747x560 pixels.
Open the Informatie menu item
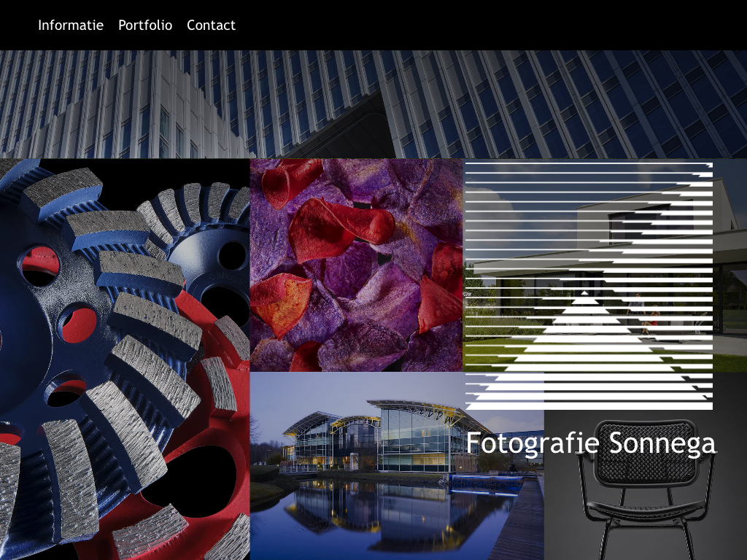[71, 26]
